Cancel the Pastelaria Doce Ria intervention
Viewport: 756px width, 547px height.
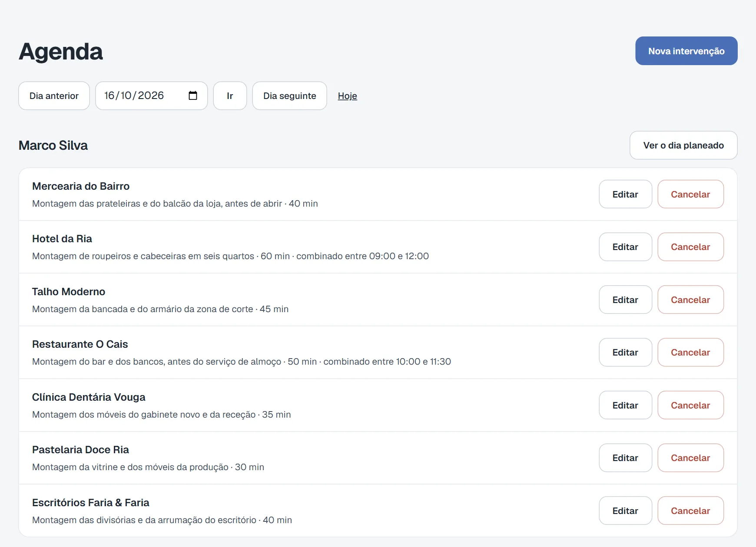[x=690, y=458]
